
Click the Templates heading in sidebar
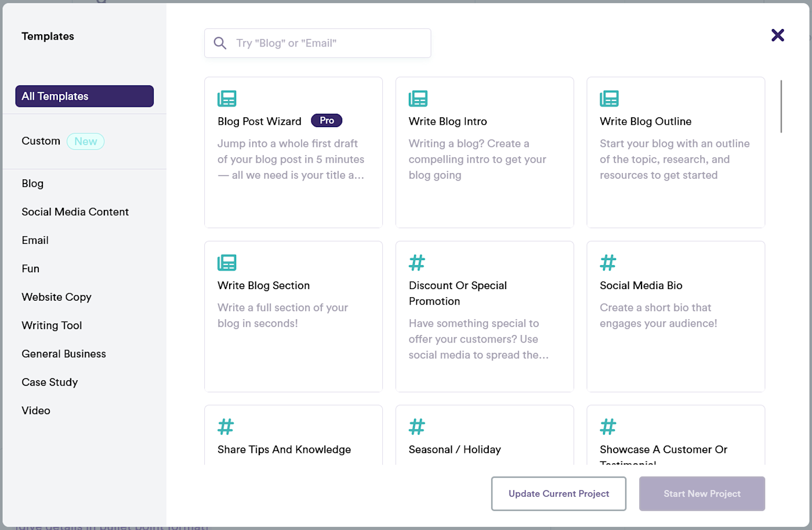point(48,36)
